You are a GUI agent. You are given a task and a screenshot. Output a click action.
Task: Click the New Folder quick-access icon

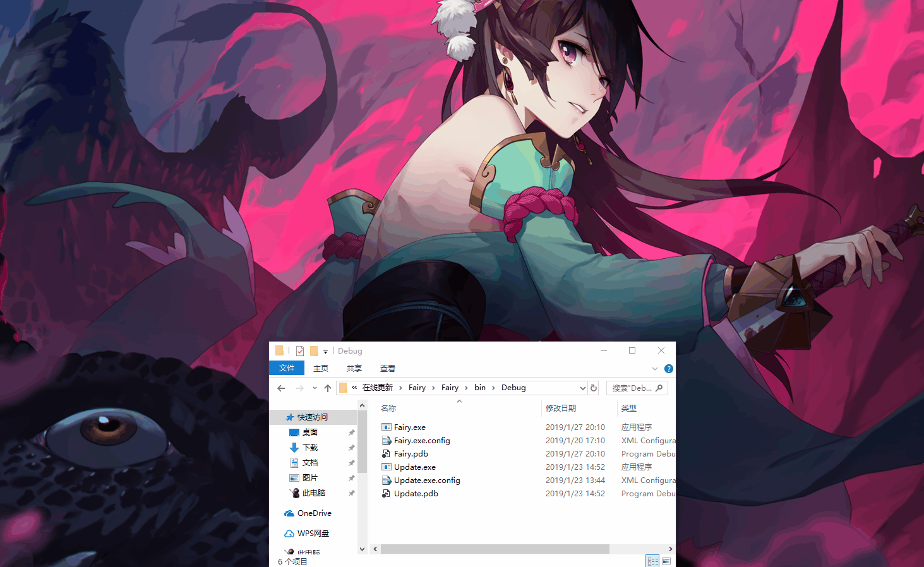point(314,351)
